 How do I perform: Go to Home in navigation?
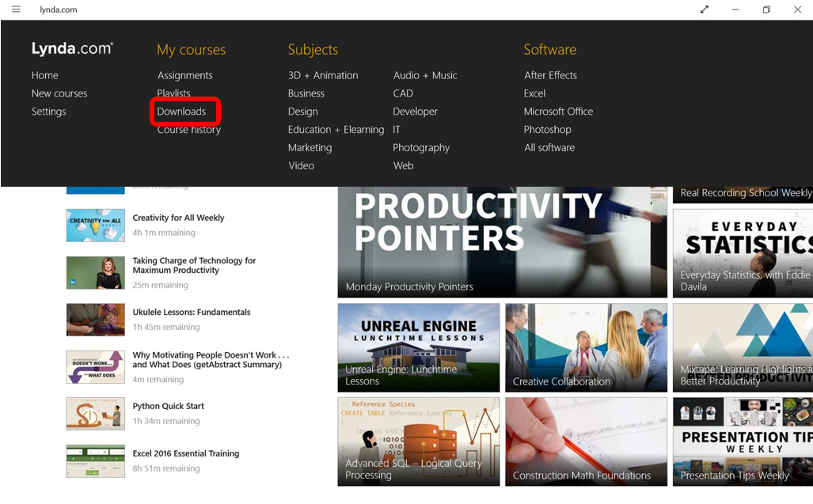pos(44,75)
